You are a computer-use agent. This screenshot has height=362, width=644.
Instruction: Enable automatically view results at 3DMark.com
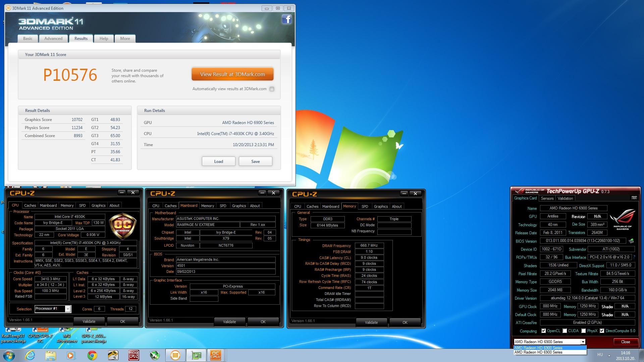click(x=272, y=89)
